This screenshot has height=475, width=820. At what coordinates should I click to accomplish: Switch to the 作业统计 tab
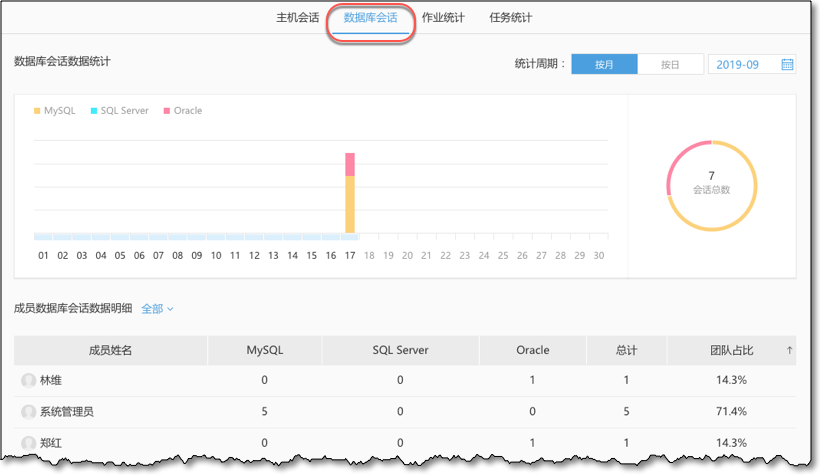coord(443,18)
